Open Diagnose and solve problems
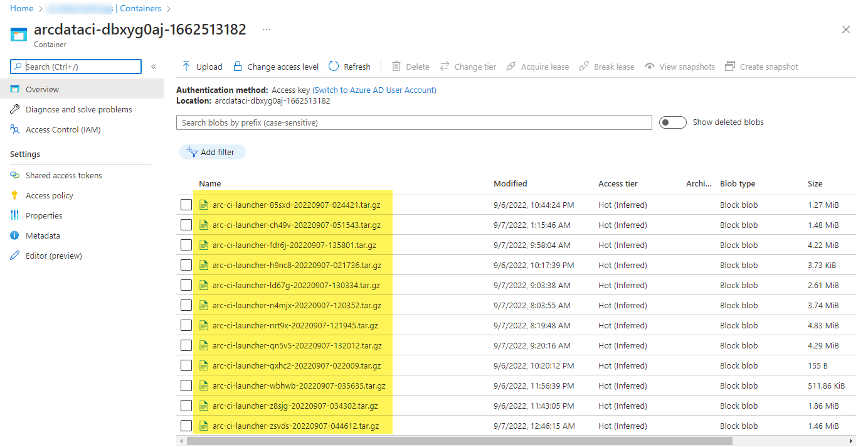 click(78, 109)
